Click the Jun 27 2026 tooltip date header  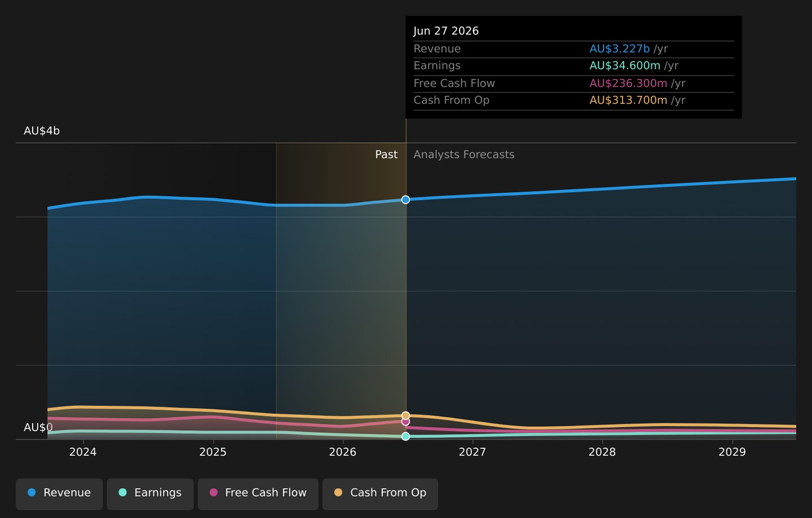[x=446, y=31]
